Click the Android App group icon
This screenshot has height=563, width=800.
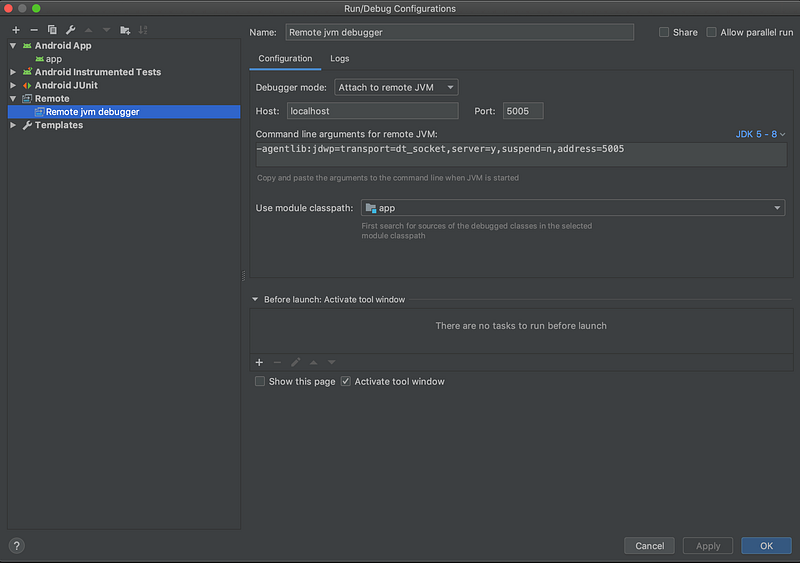[x=27, y=46]
